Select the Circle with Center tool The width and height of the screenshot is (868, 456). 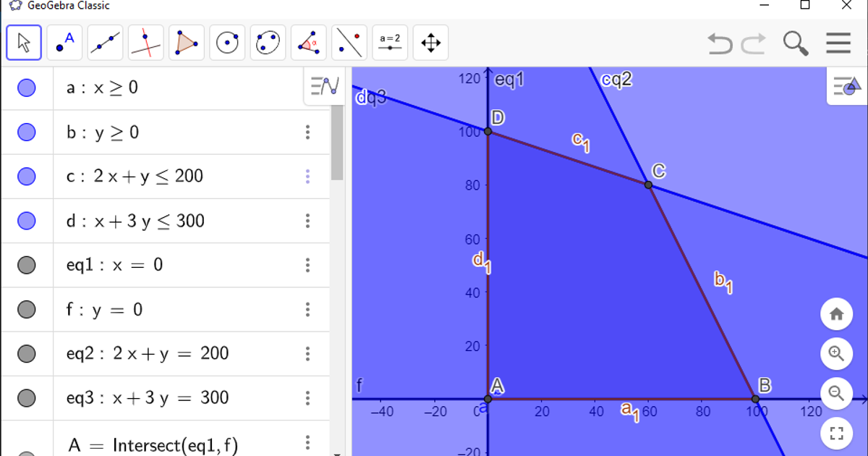(x=227, y=42)
